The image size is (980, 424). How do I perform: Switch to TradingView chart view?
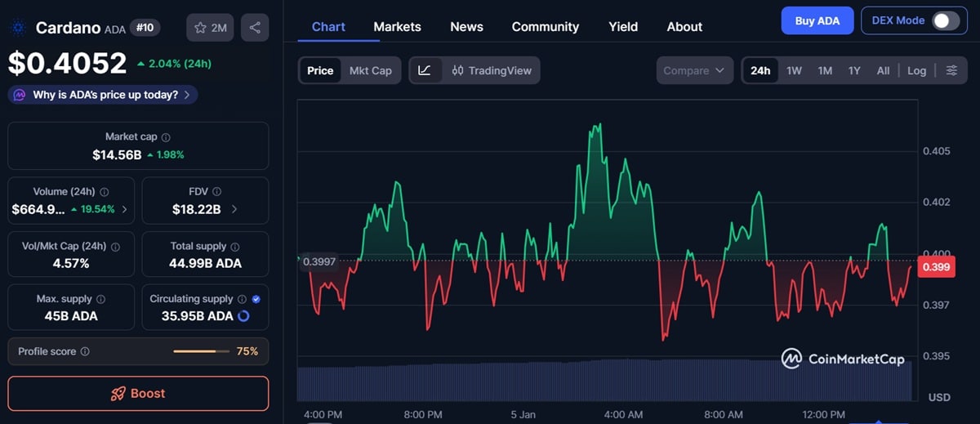[492, 70]
